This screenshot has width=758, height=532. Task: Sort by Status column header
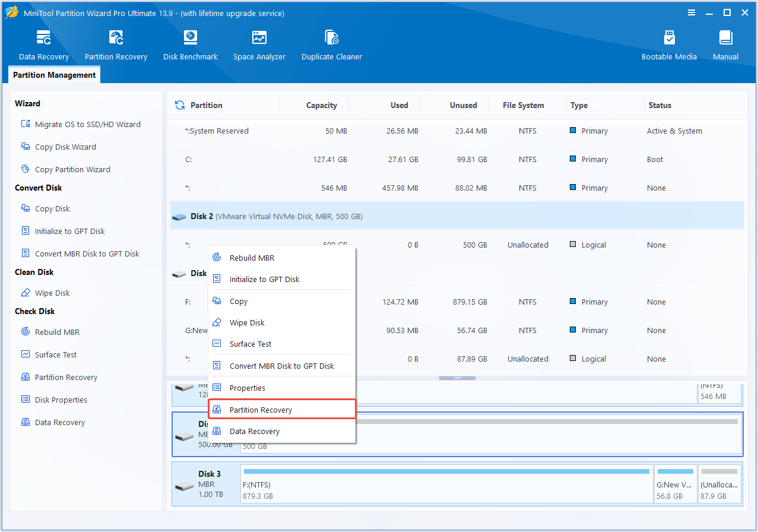(659, 105)
